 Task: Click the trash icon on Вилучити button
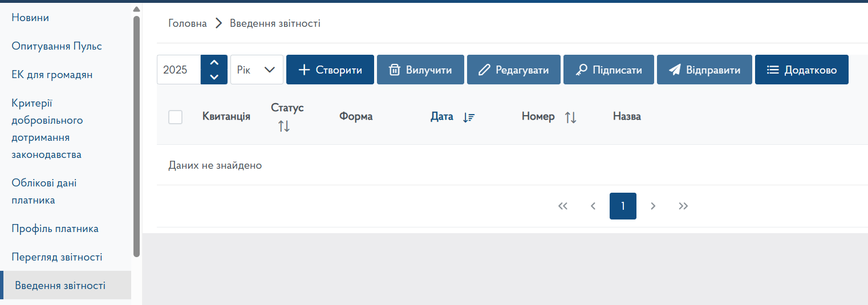tap(394, 70)
